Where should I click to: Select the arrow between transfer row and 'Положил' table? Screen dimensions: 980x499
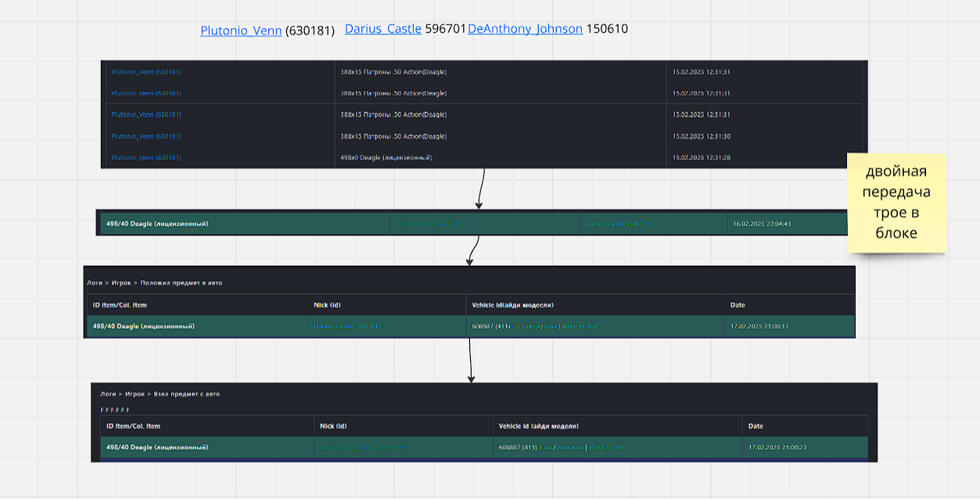click(472, 250)
